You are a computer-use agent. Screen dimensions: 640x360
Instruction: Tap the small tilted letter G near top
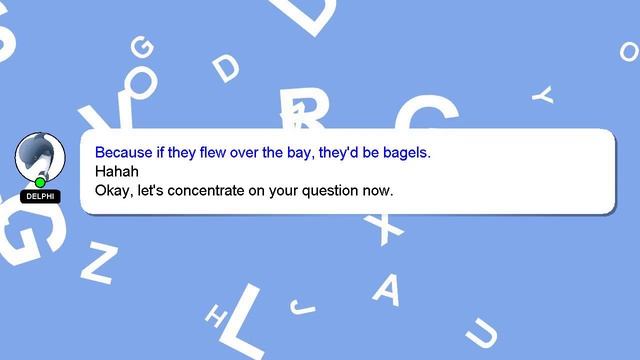pos(142,47)
